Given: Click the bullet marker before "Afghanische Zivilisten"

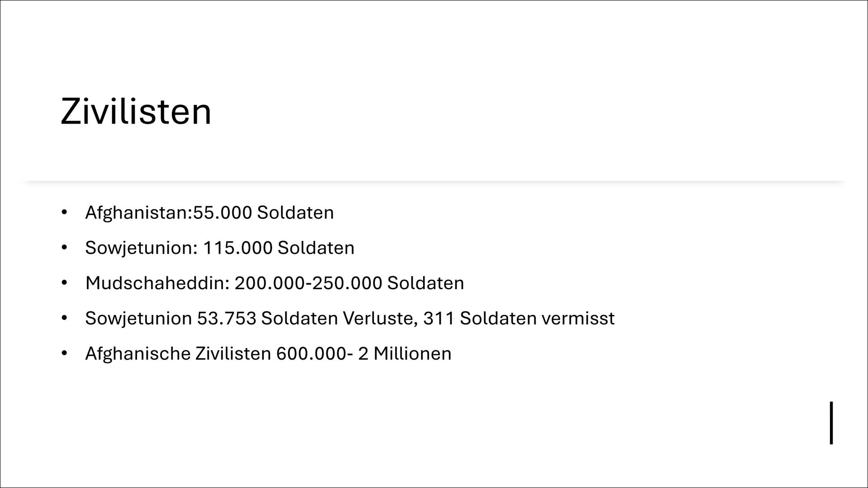Looking at the screenshot, I should 64,353.
